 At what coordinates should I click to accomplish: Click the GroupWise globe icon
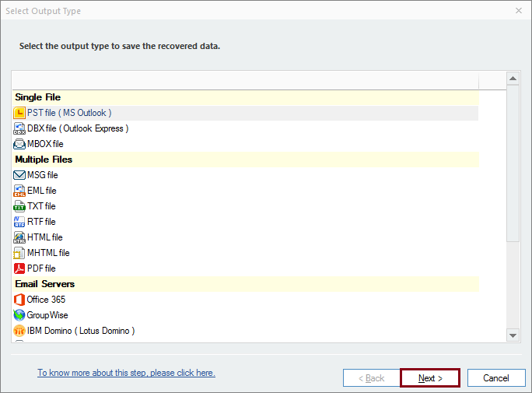[x=19, y=315]
